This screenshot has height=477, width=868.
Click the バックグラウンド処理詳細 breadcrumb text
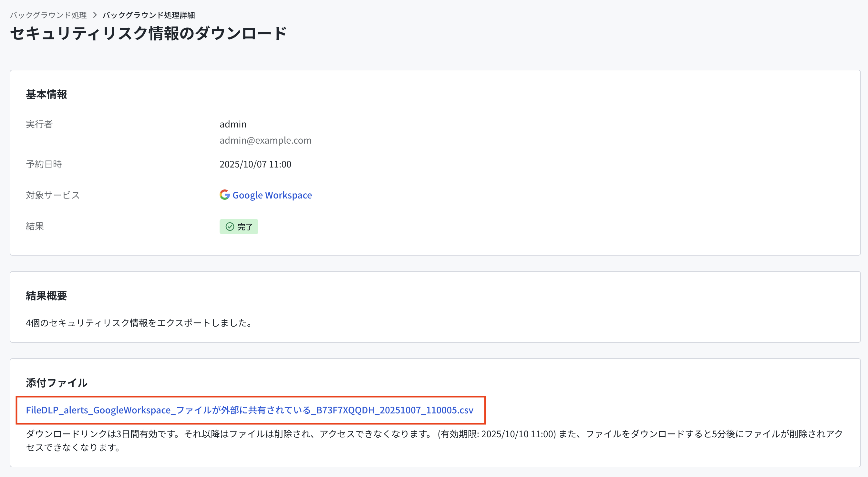(x=149, y=15)
